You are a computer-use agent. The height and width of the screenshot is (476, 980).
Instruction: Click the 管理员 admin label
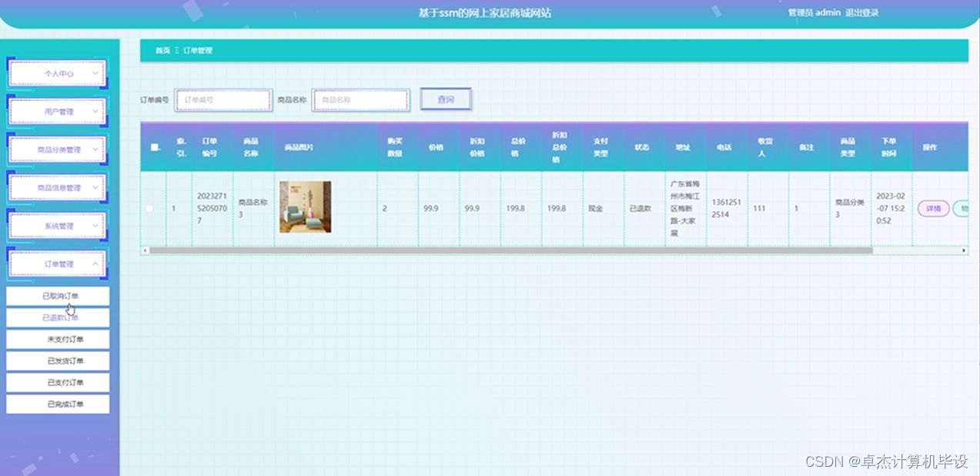[x=814, y=12]
